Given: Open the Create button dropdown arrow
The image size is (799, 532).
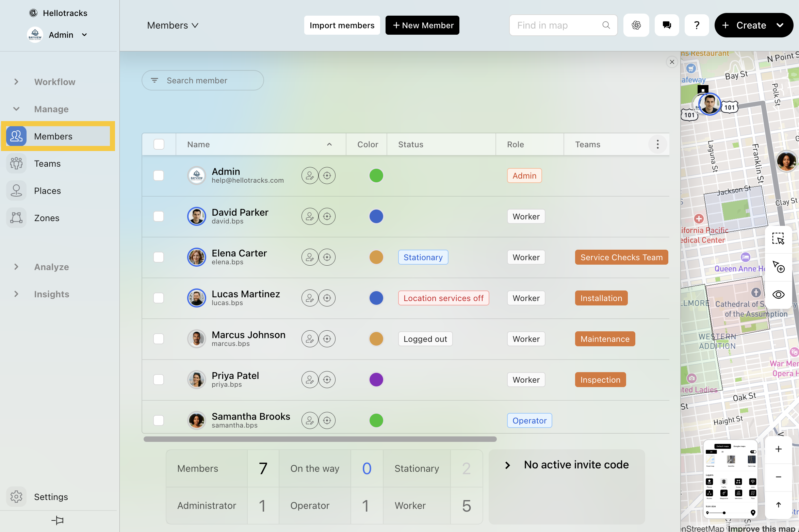Looking at the screenshot, I should click(x=780, y=25).
